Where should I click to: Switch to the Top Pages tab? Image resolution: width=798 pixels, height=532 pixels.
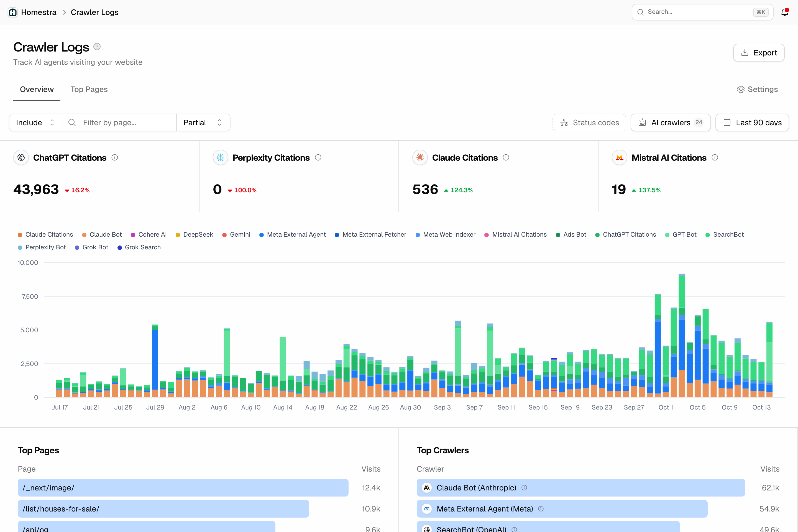(89, 89)
